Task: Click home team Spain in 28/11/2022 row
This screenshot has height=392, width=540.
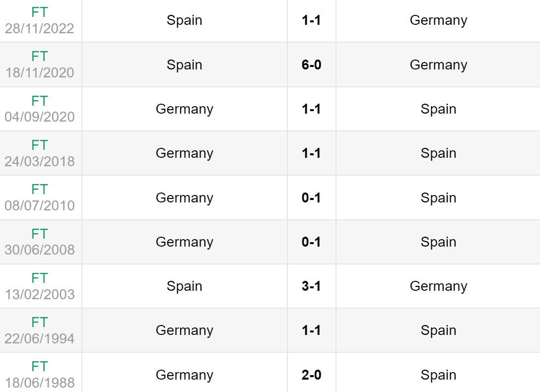Action: click(184, 20)
